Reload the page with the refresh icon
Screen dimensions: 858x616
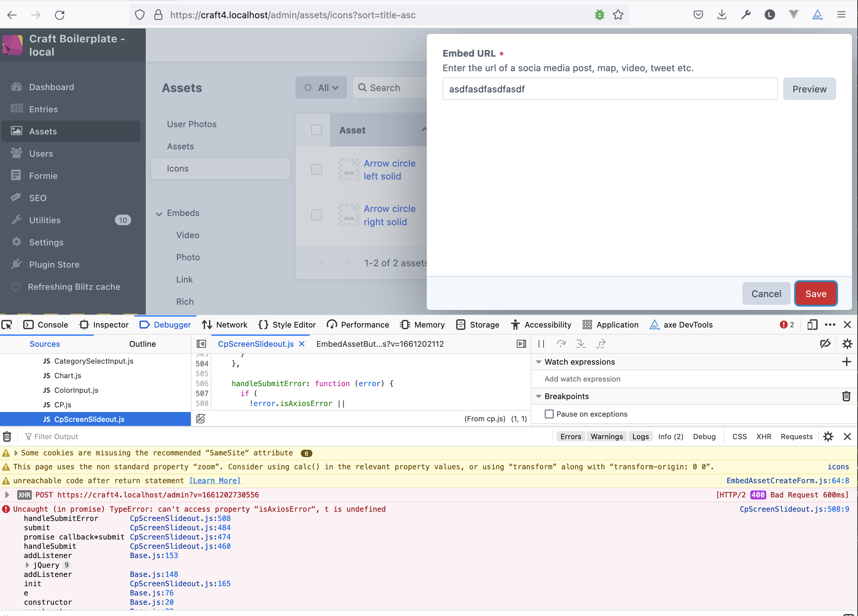[x=60, y=15]
